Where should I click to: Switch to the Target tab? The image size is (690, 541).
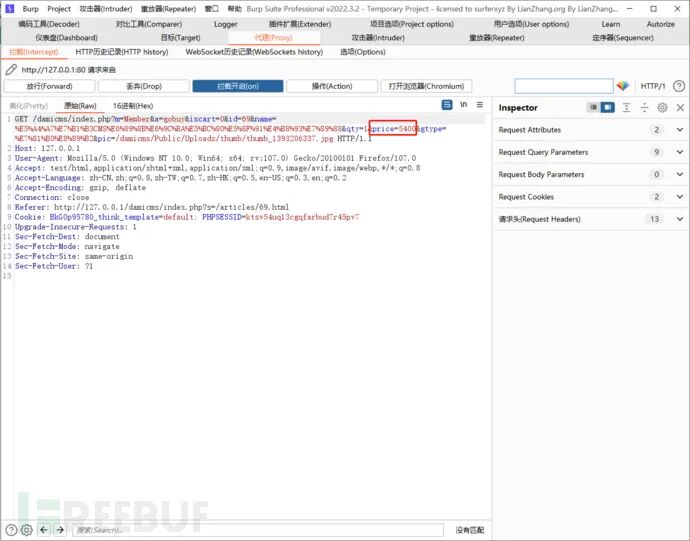pos(180,38)
